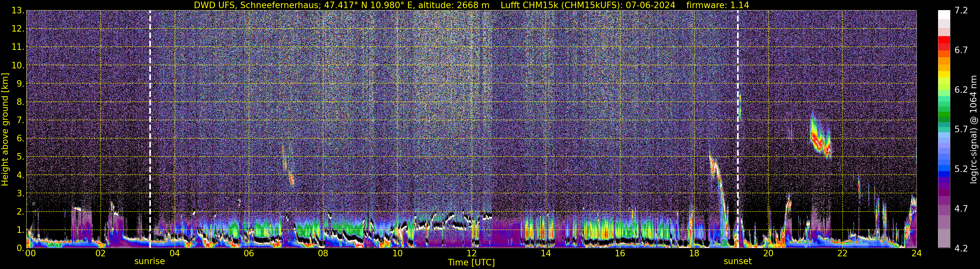Click time-axis tick label '16'
Image resolution: width=980 pixels, height=269 pixels.
pos(620,253)
